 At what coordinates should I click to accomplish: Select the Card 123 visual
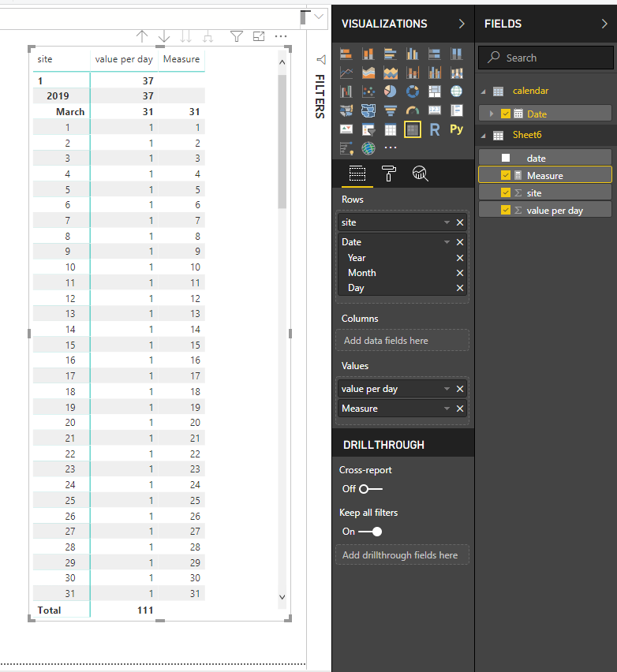pyautogui.click(x=434, y=110)
